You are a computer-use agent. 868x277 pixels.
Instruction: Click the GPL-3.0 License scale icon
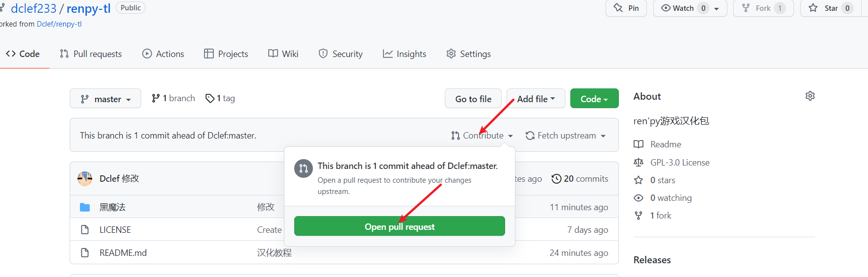[638, 163]
